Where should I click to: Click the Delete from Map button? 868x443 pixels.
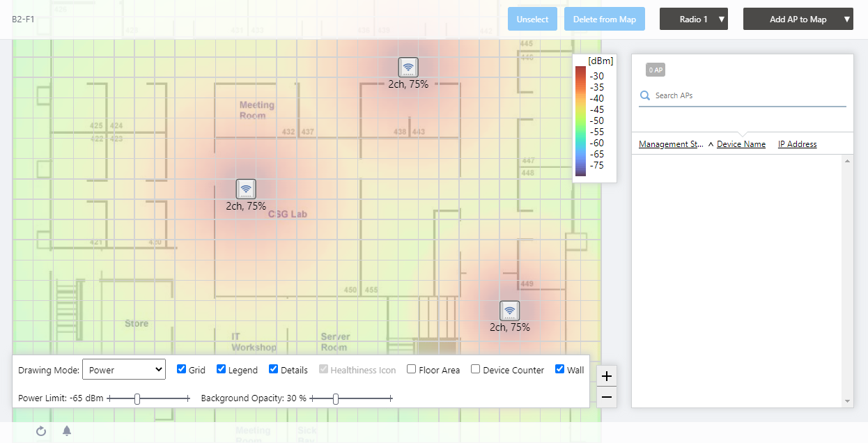605,20
